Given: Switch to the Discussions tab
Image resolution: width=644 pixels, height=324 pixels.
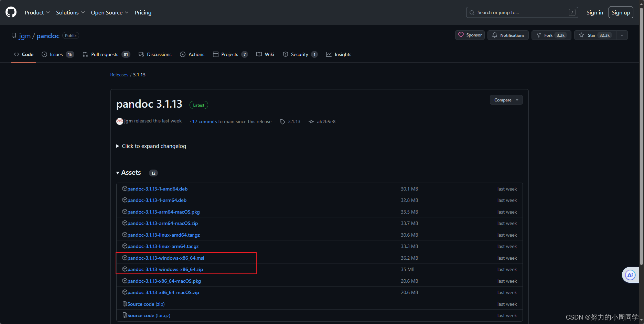Looking at the screenshot, I should [155, 54].
